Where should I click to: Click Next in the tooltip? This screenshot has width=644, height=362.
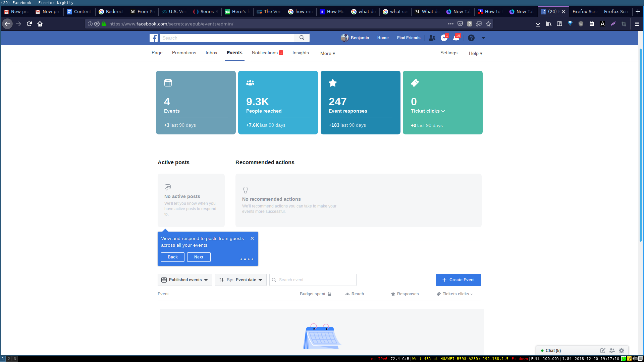click(199, 257)
